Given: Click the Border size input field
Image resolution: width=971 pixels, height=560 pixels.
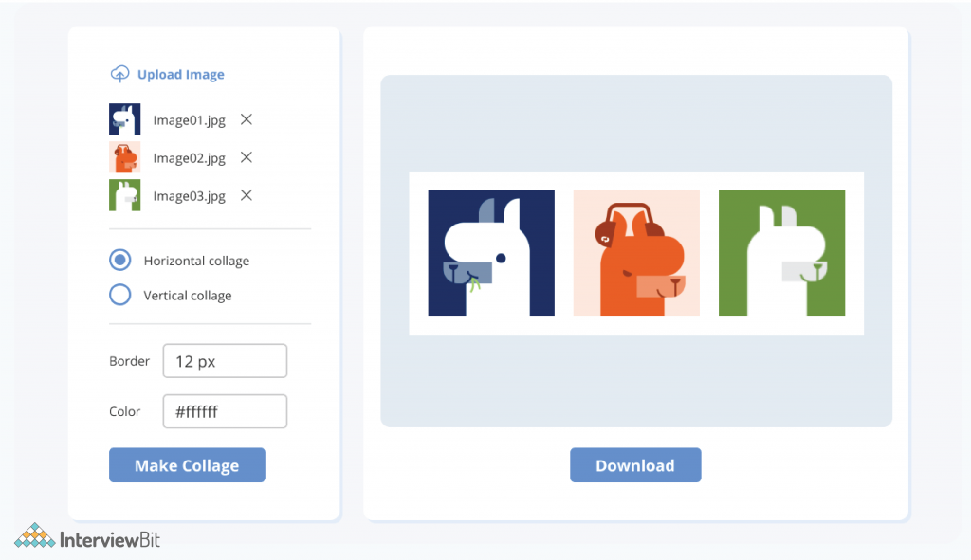Looking at the screenshot, I should (x=225, y=361).
